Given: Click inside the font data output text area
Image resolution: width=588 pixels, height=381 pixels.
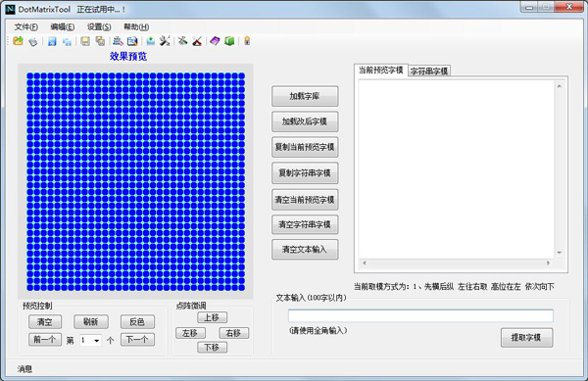Looking at the screenshot, I should (x=457, y=169).
